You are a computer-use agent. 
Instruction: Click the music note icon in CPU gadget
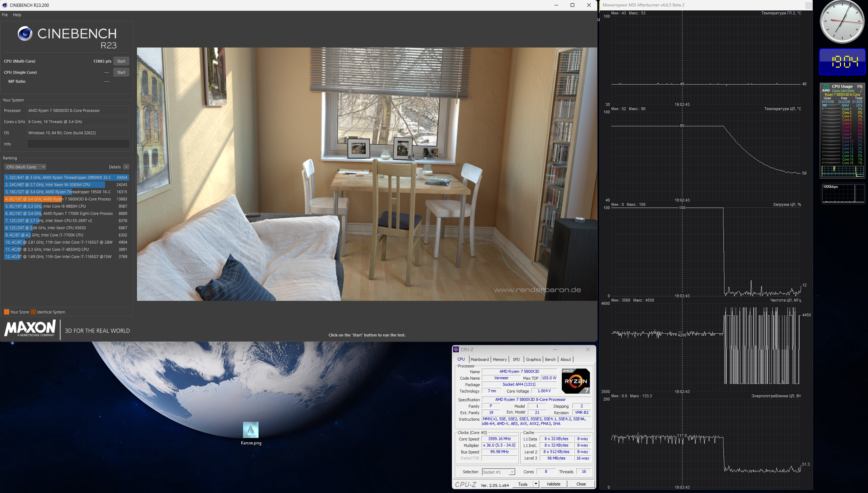[860, 91]
